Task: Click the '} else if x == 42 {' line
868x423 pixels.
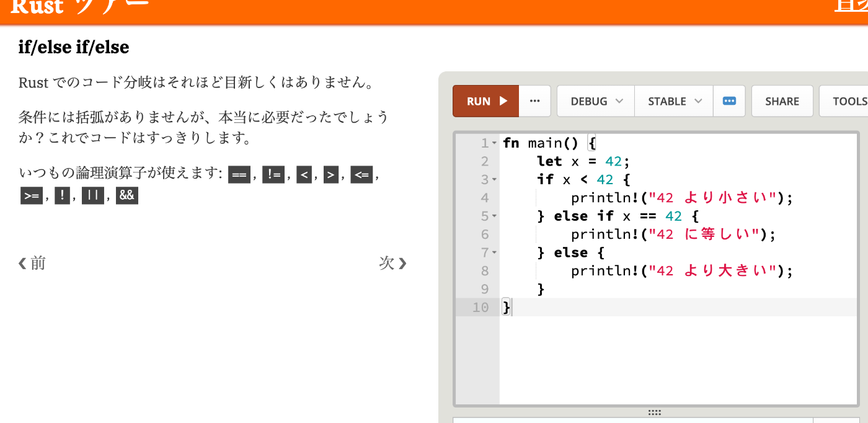Action: (x=618, y=216)
